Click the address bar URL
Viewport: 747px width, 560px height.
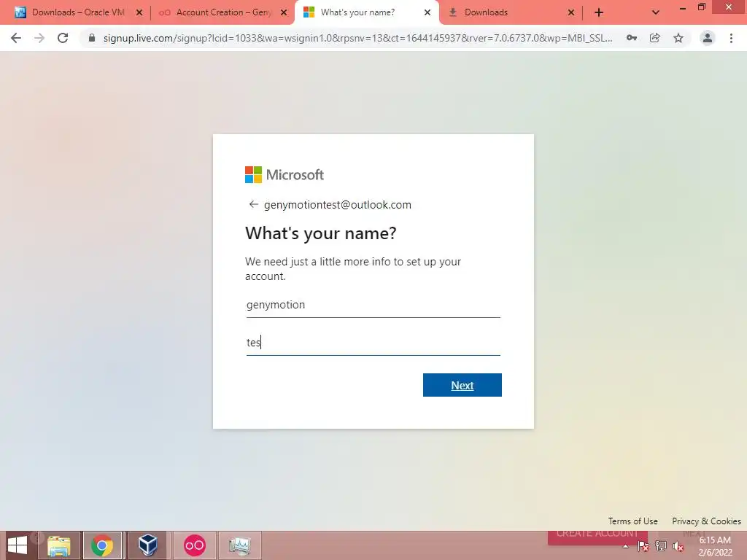click(357, 38)
